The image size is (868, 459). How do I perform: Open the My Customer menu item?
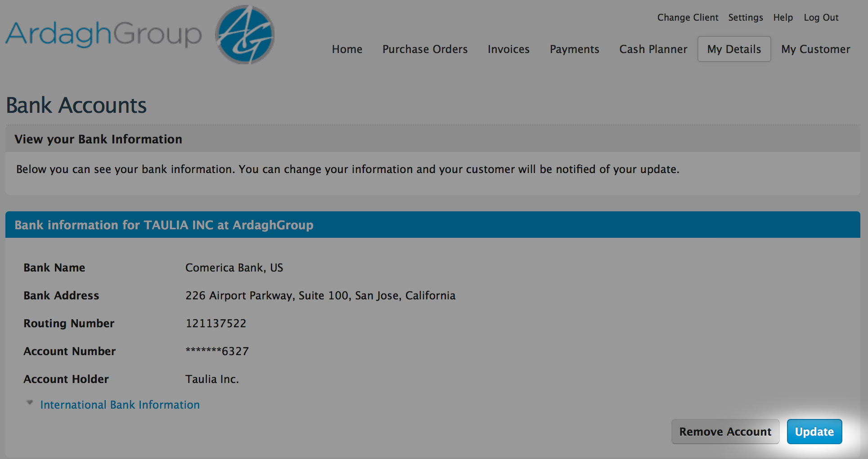coord(815,49)
